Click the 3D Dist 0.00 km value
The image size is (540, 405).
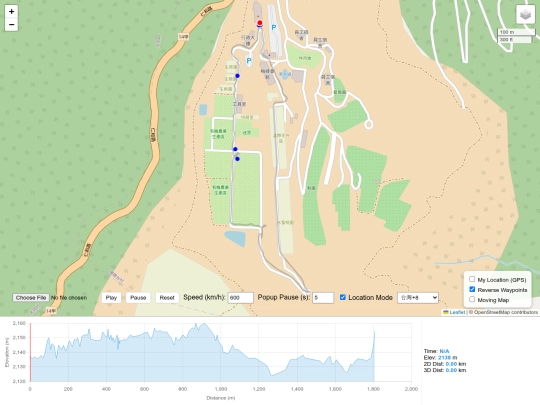point(451,370)
